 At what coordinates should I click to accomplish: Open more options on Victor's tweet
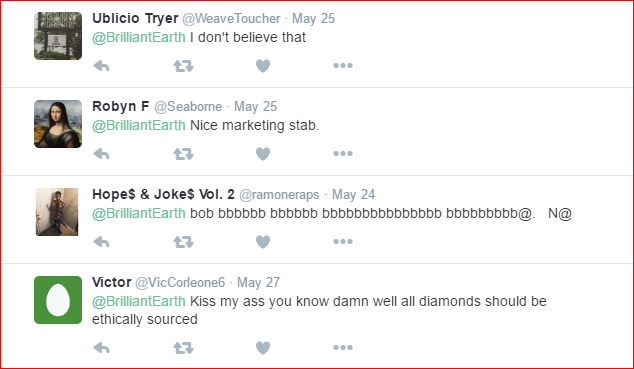pos(343,348)
